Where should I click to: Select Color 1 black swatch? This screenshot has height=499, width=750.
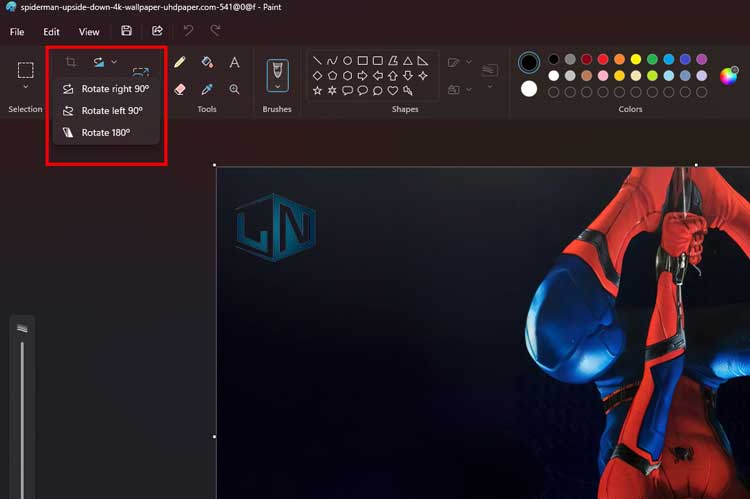(x=529, y=62)
